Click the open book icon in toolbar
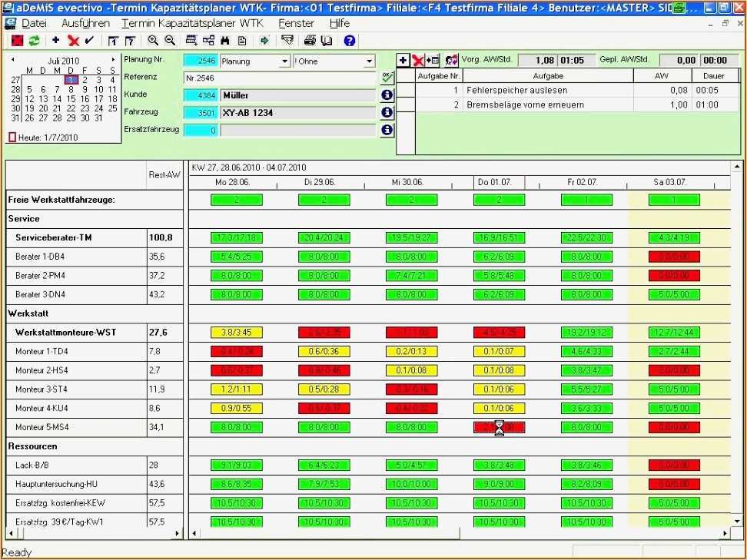Image resolution: width=747 pixels, height=560 pixels. [327, 41]
